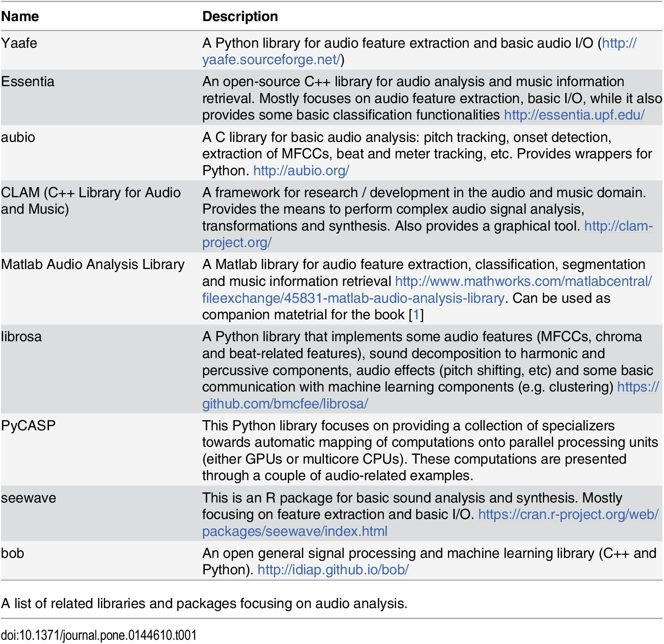Click the CLAM library name cell
The image size is (664, 644).
(91, 201)
